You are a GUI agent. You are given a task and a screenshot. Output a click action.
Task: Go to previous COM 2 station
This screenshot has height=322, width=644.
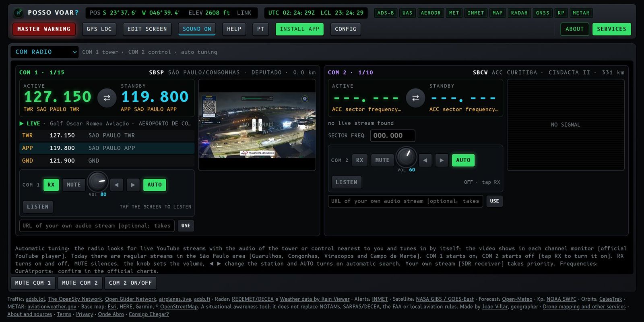425,160
